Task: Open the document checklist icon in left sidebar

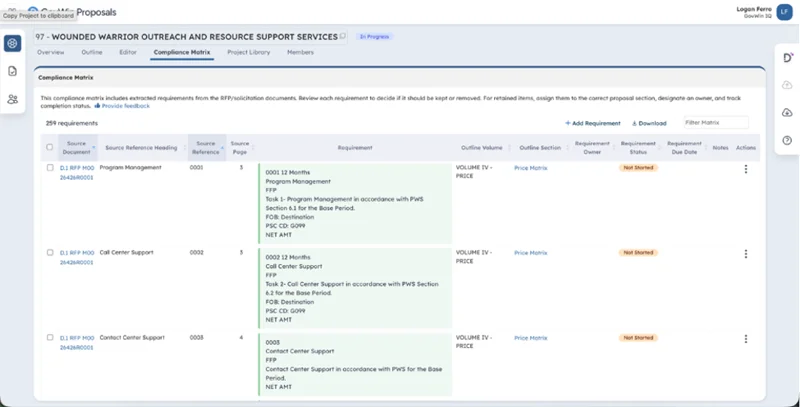Action: click(x=13, y=71)
